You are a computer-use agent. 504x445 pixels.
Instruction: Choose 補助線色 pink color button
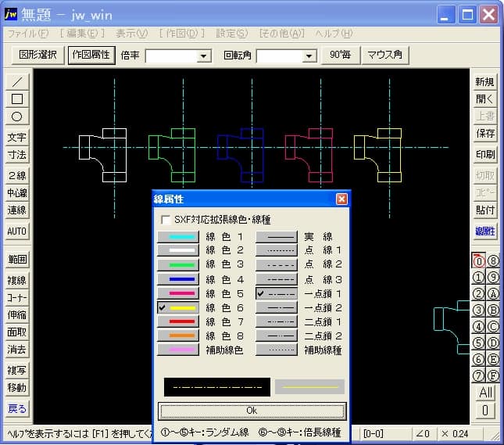(x=178, y=350)
